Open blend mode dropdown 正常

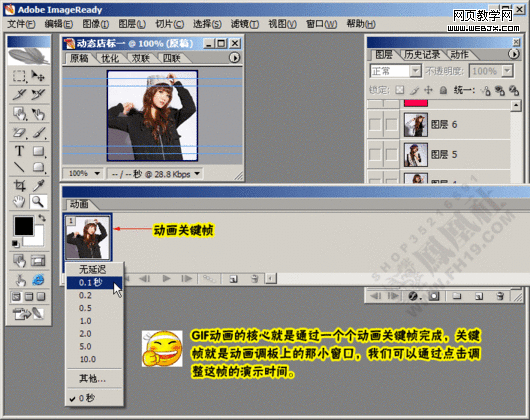(x=415, y=71)
